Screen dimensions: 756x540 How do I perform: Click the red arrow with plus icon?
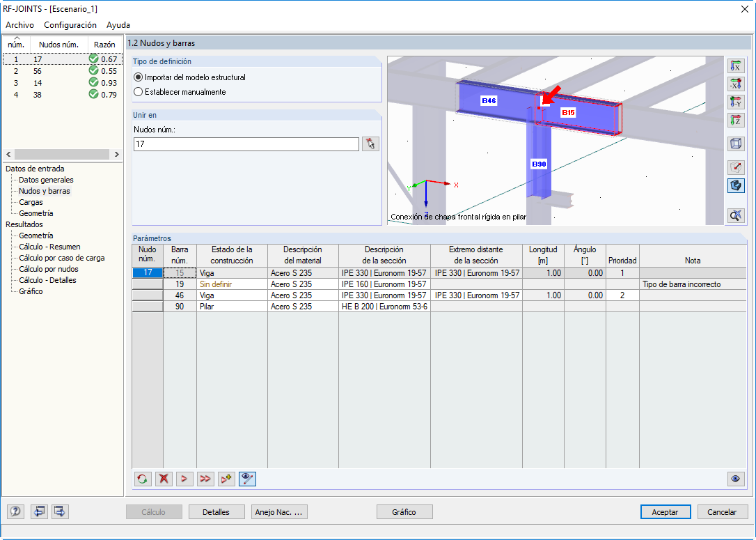pos(226,479)
